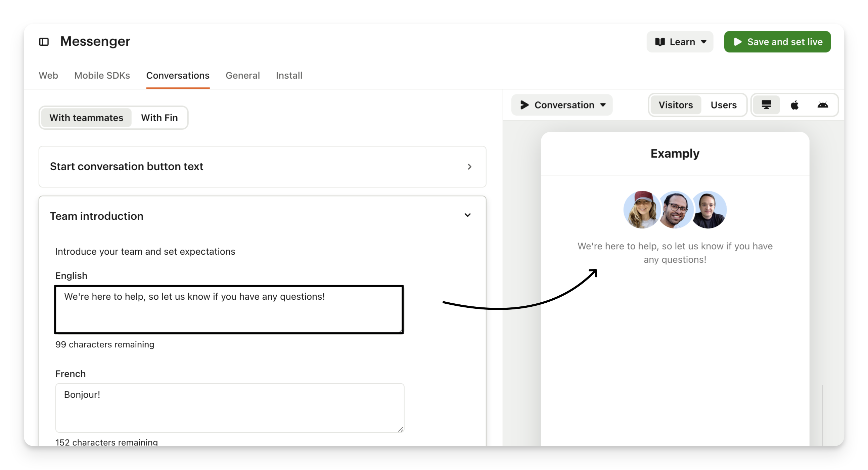Collapse the Team introduction section
868x470 pixels.
tap(467, 215)
